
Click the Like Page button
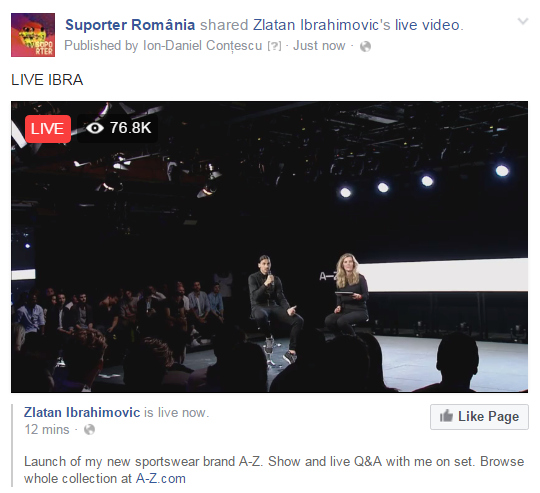[x=479, y=417]
